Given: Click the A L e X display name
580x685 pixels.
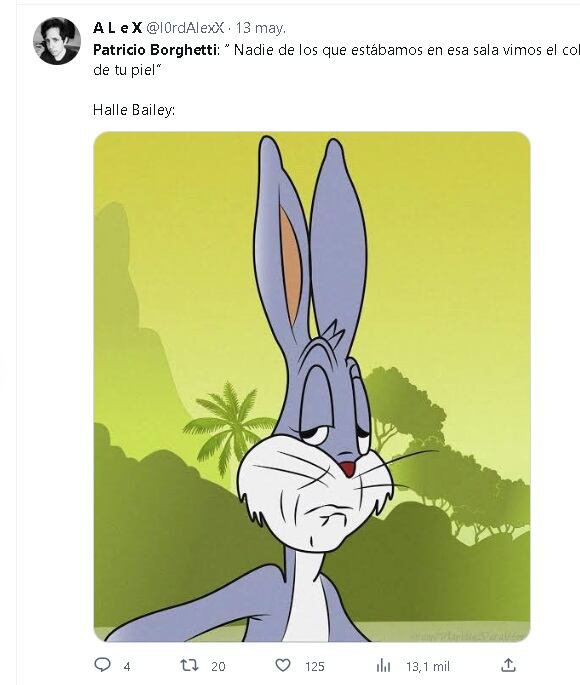Looking at the screenshot, I should (x=117, y=28).
